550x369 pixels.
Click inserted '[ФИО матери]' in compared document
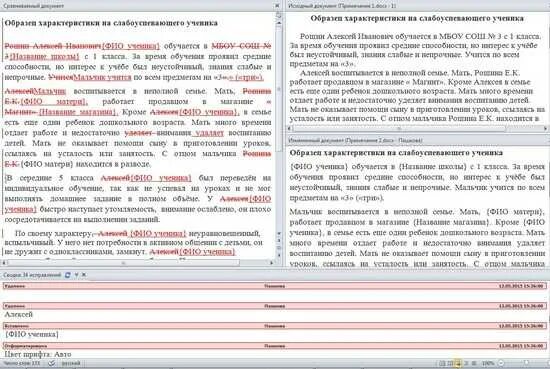point(55,102)
